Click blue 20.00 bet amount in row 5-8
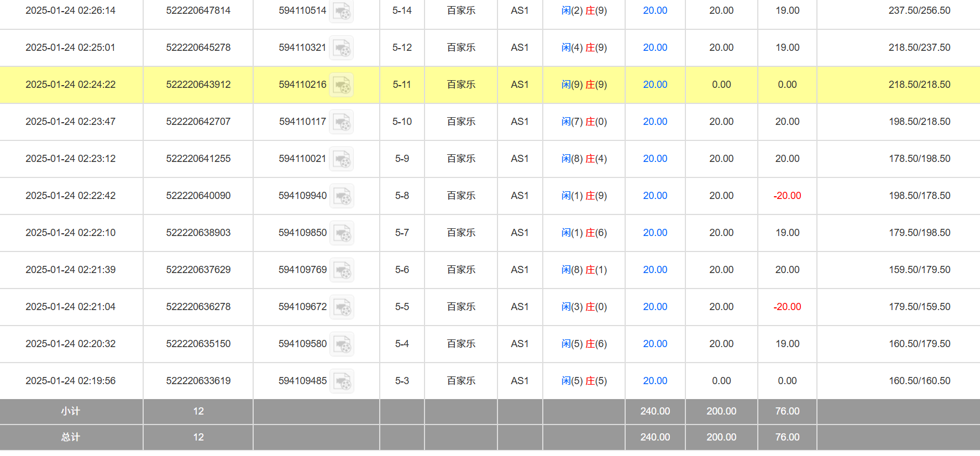Image resolution: width=980 pixels, height=456 pixels. [x=655, y=196]
